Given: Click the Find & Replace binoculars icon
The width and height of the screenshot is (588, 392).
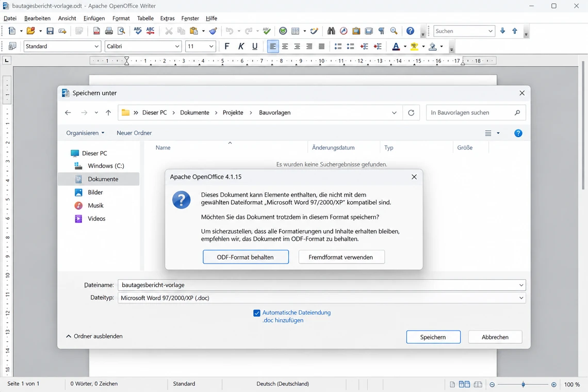Looking at the screenshot, I should coord(331,31).
